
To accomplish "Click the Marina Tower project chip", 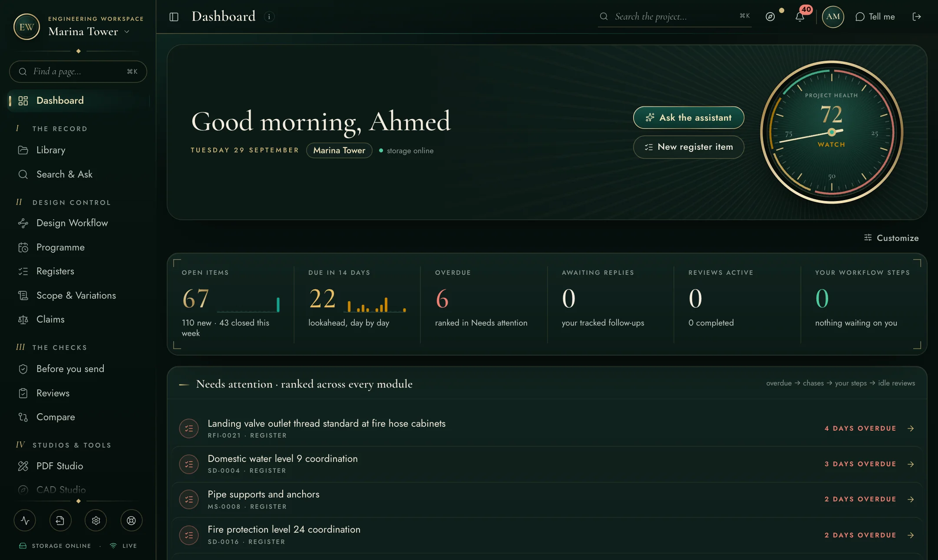I will 339,151.
